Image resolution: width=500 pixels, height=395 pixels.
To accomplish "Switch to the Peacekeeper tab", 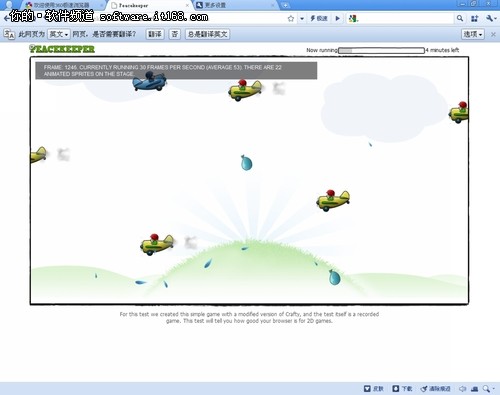I will [x=149, y=5].
